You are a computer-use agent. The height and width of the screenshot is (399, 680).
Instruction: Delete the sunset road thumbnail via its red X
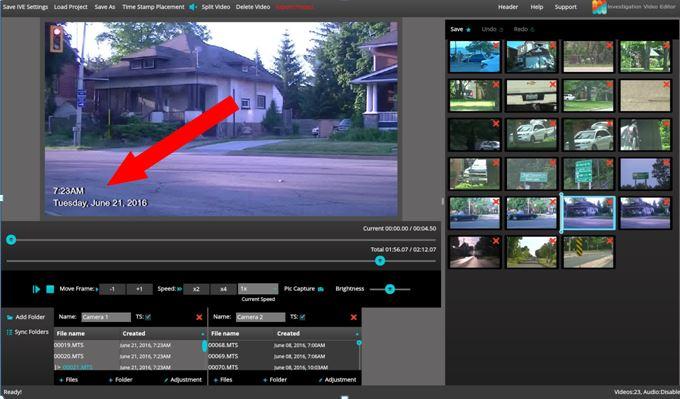[496, 241]
